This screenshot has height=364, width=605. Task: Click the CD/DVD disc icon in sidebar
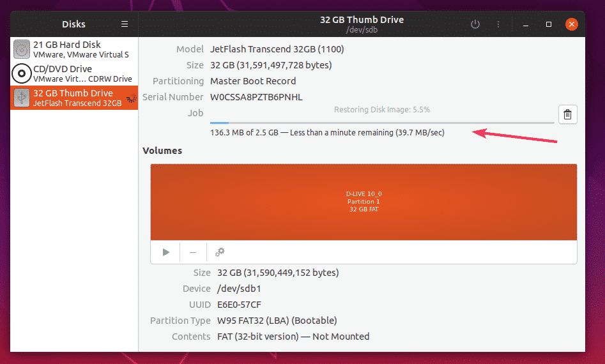(22, 73)
